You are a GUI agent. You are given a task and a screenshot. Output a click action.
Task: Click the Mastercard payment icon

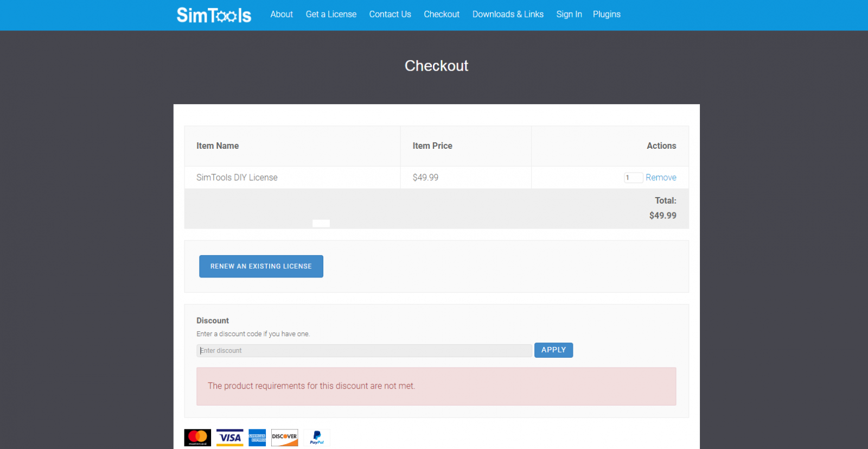tap(197, 438)
